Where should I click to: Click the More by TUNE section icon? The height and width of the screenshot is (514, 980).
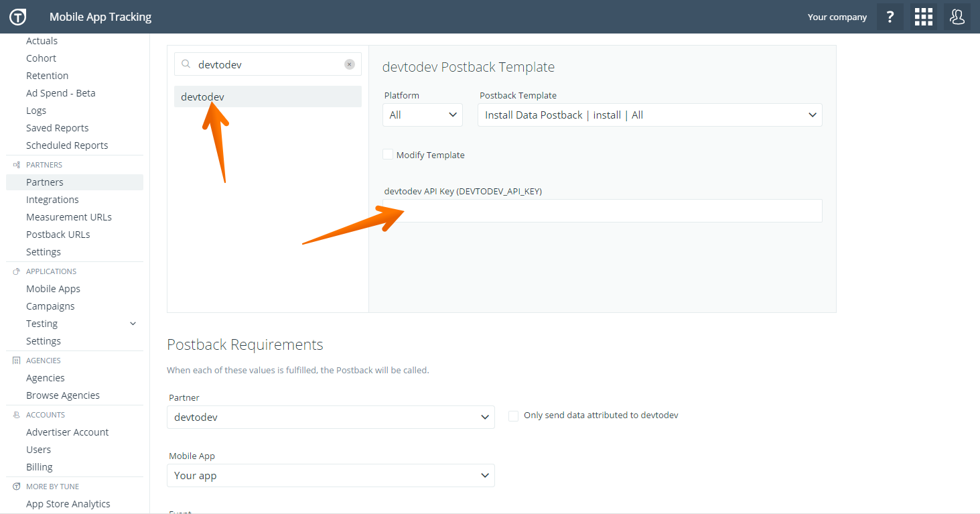click(17, 487)
